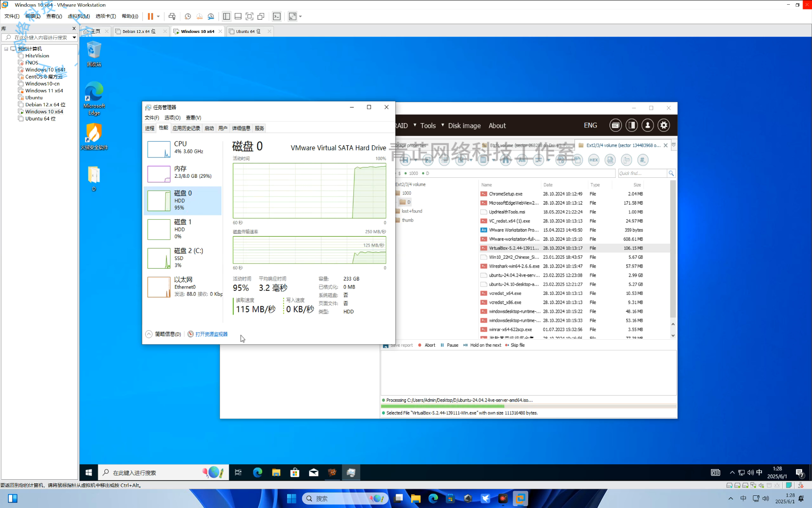Select the Processes tab in Task Manager

pos(150,128)
